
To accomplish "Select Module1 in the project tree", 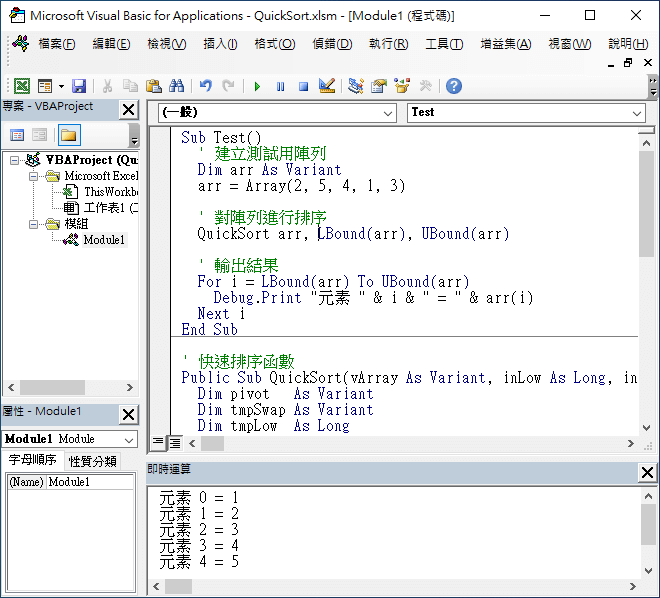I will (104, 240).
